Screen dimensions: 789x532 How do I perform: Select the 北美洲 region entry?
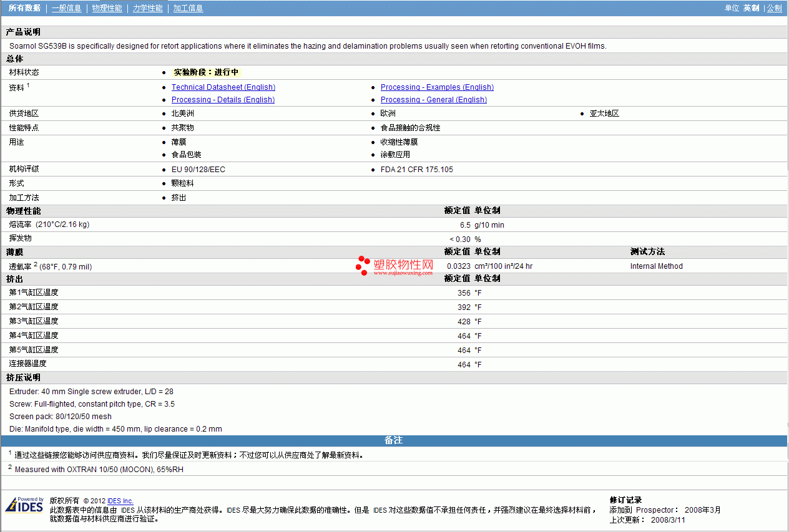183,114
